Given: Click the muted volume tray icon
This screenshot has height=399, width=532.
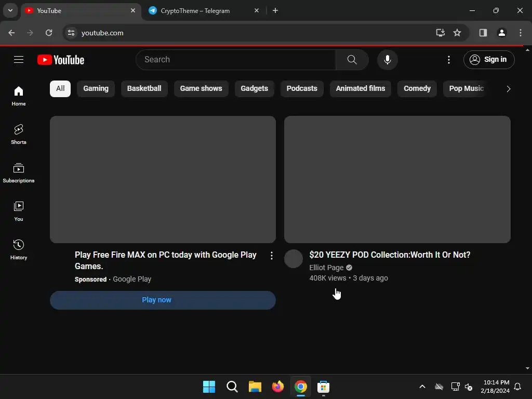Looking at the screenshot, I should (x=469, y=387).
